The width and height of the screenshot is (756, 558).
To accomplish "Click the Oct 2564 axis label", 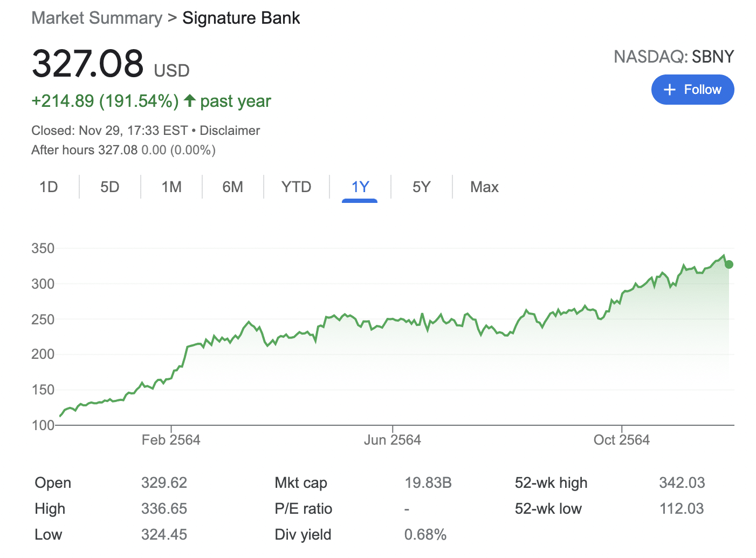I will point(622,440).
